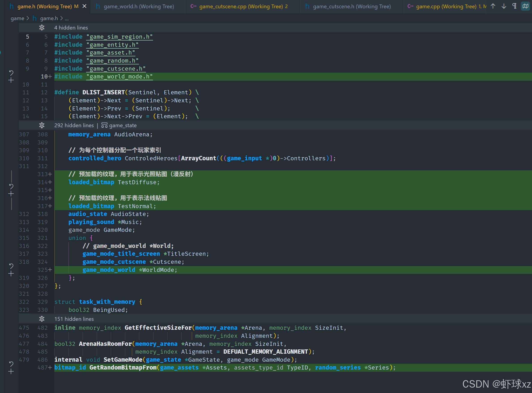Go to next change arrow
The height and width of the screenshot is (393, 532).
(x=504, y=6)
